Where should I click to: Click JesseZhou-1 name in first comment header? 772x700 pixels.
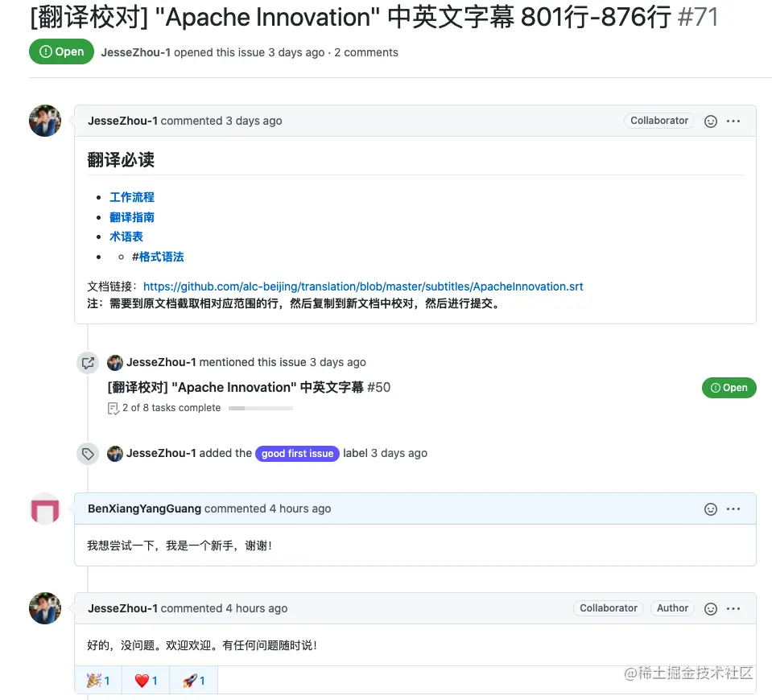coord(122,121)
